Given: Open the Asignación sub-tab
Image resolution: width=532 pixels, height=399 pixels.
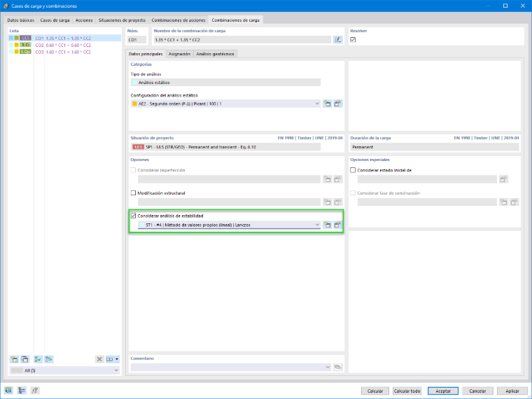Looking at the screenshot, I should pyautogui.click(x=179, y=54).
